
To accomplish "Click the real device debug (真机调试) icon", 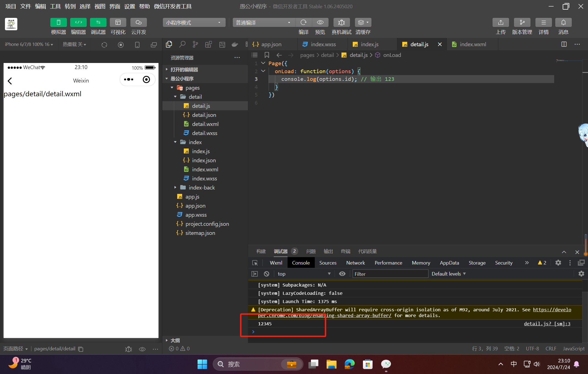I will pos(341,23).
